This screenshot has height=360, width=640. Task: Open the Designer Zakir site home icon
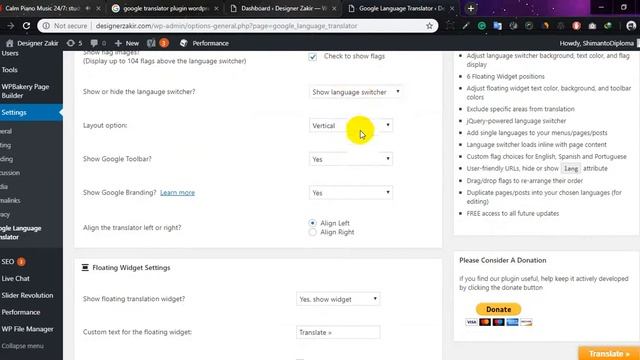click(x=10, y=43)
